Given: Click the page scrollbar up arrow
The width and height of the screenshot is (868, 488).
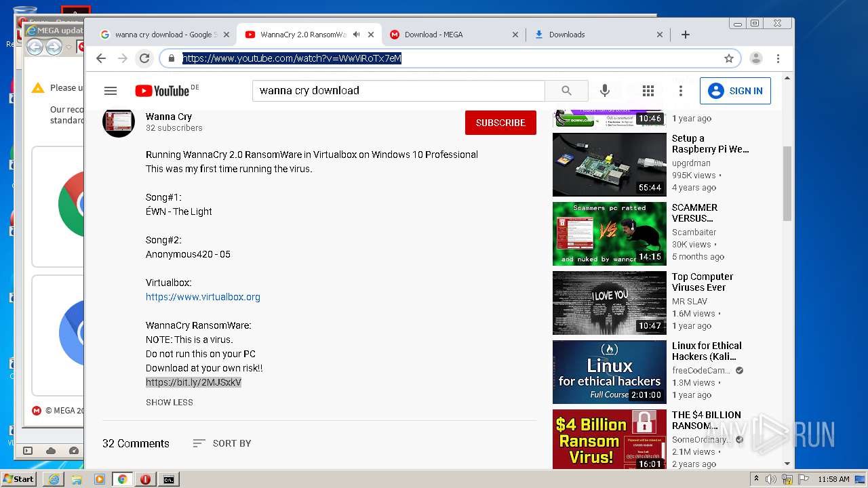Looking at the screenshot, I should pyautogui.click(x=787, y=79).
